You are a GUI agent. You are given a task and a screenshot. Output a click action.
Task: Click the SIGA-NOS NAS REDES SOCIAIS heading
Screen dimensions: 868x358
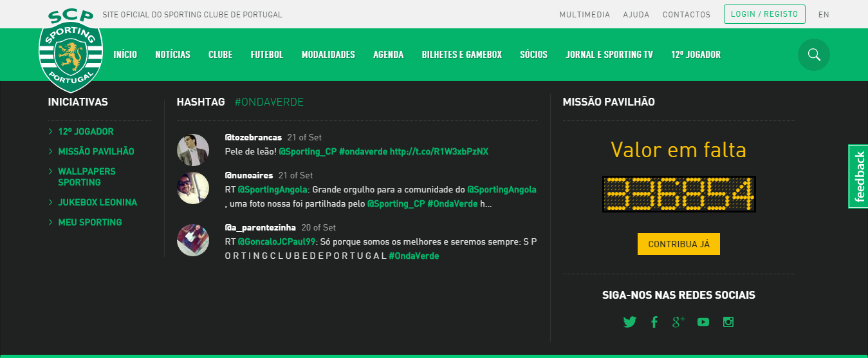coord(679,296)
